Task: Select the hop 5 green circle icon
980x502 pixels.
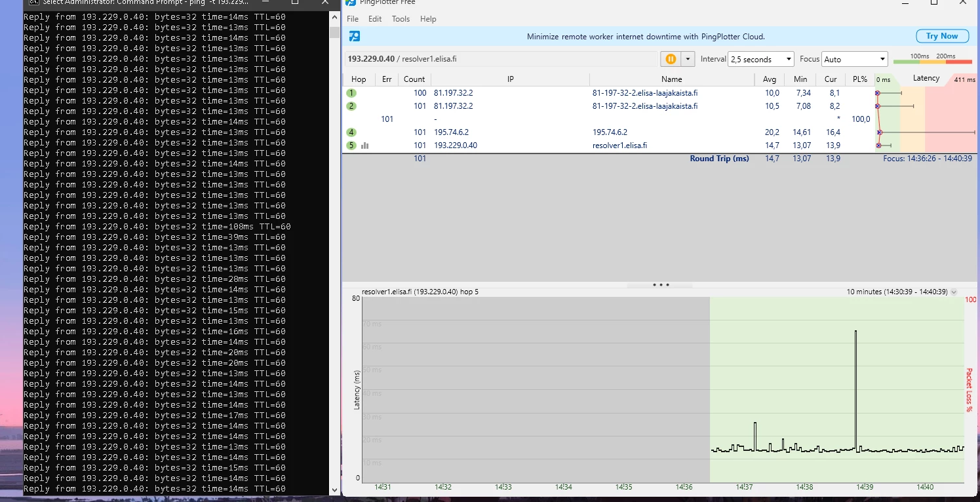Action: pyautogui.click(x=352, y=145)
